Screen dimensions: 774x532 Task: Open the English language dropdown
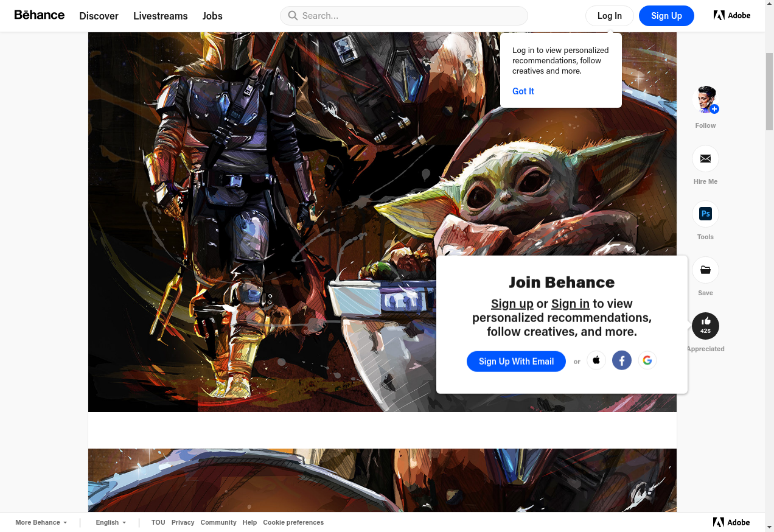111,522
